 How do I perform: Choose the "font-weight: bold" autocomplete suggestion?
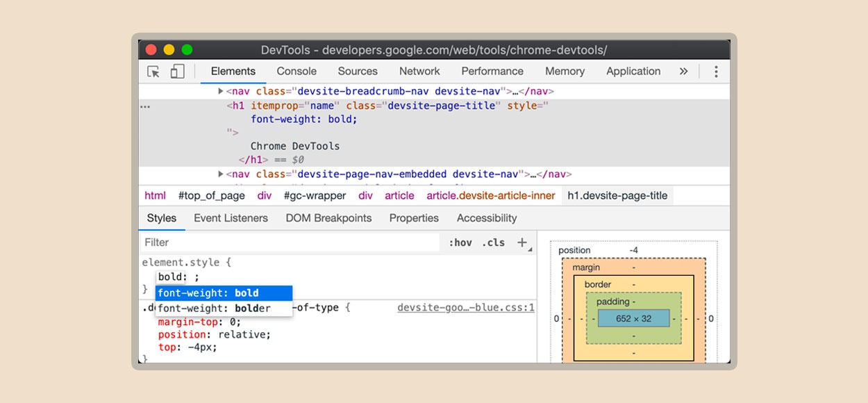(x=224, y=293)
